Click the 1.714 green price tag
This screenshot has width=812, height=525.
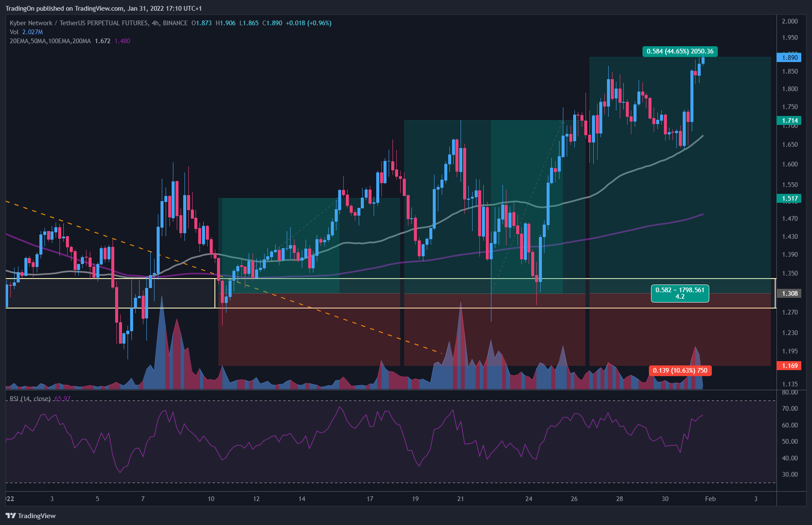tap(789, 121)
